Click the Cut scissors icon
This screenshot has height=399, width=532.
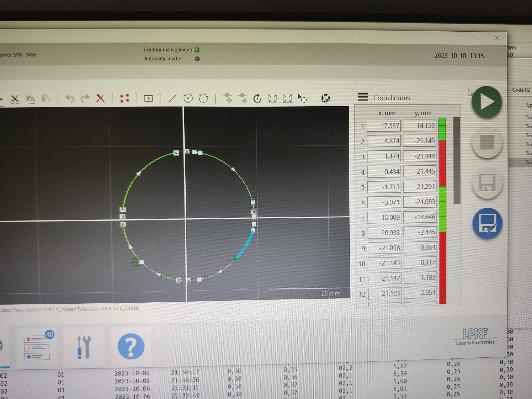(15, 99)
